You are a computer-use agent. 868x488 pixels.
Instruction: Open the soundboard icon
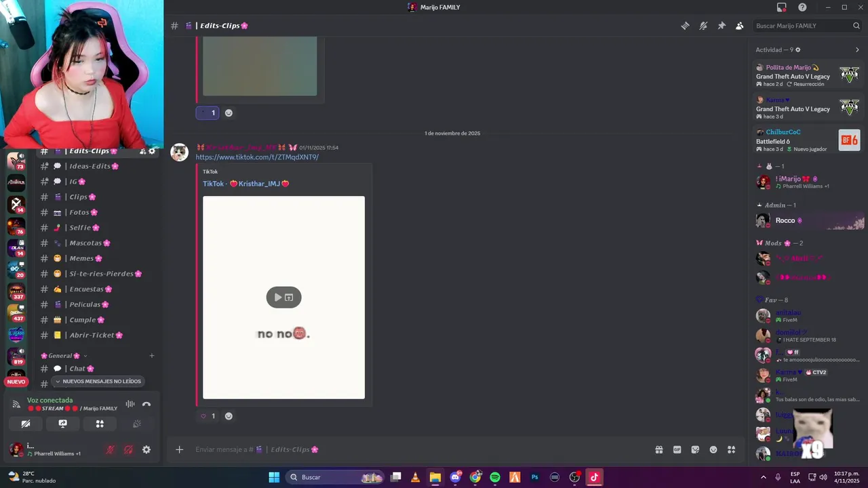[137, 424]
